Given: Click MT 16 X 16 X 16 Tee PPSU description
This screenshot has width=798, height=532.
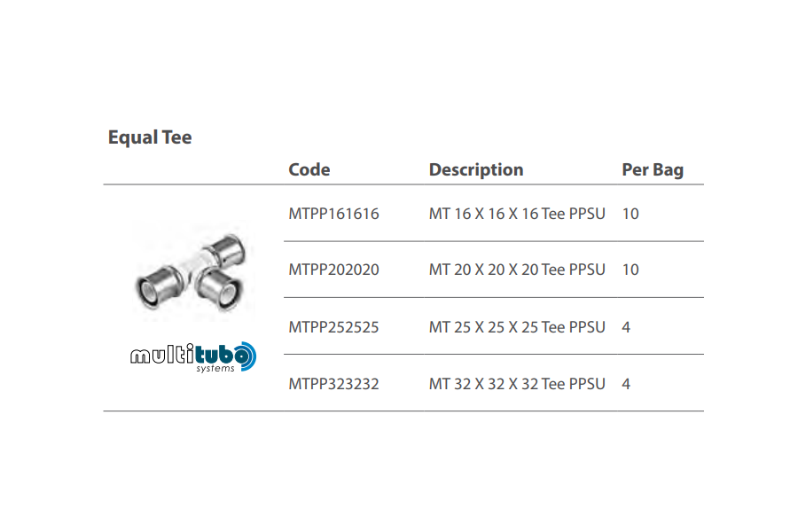Looking at the screenshot, I should [517, 214].
